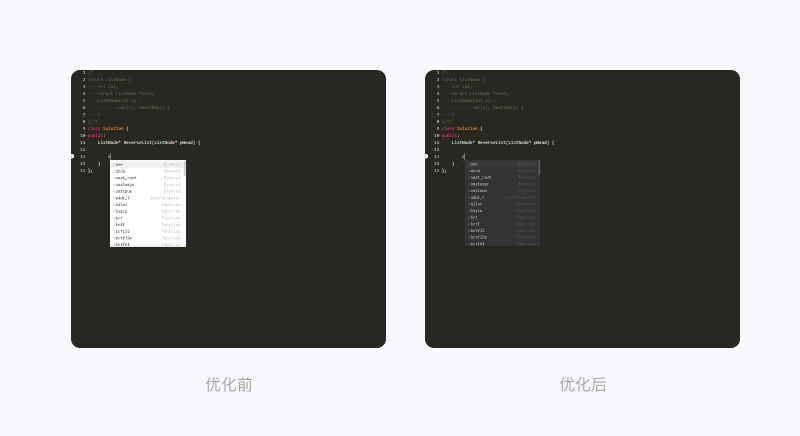Image resolution: width=800 pixels, height=436 pixels.
Task: Choose 'constexpr' in the dark suggestion list
Action: 502,184
